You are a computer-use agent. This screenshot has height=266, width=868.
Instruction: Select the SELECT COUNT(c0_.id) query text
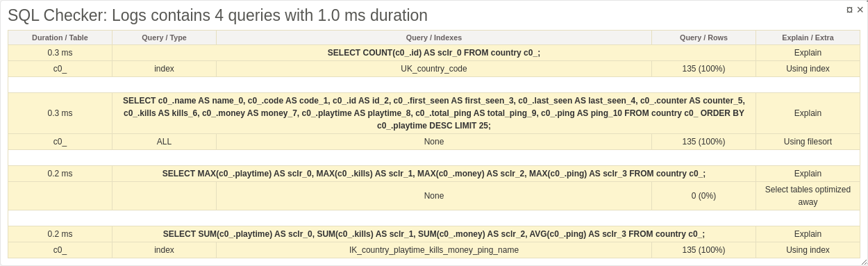[434, 53]
